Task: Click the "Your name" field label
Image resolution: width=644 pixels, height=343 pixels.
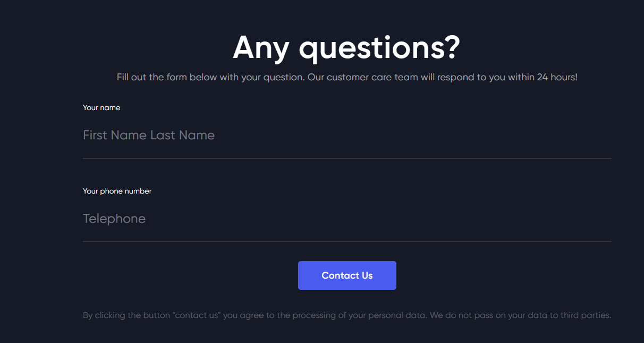Action: [x=101, y=107]
